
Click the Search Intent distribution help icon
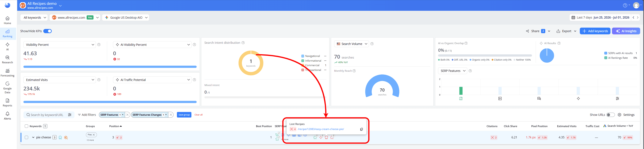tap(243, 43)
